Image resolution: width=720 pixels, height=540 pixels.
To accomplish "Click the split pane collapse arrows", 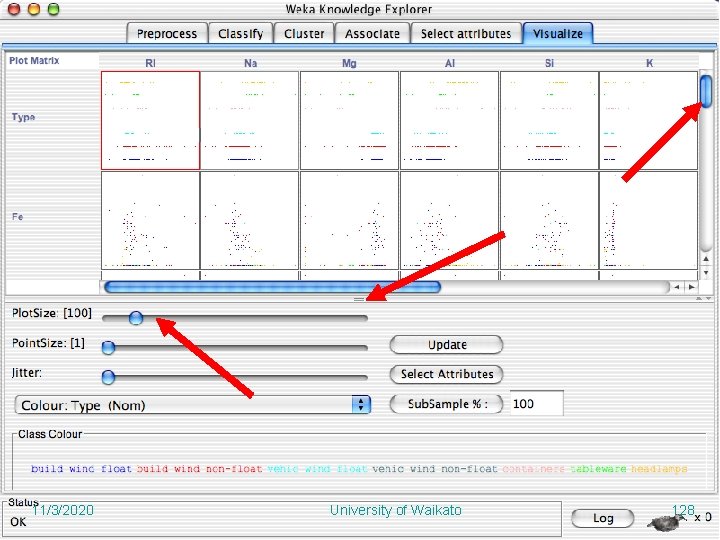I will (703, 298).
